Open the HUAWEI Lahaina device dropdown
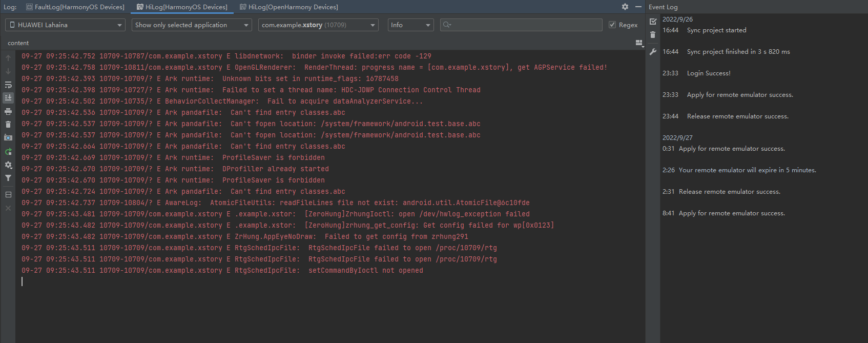This screenshot has height=343, width=868. tap(65, 25)
